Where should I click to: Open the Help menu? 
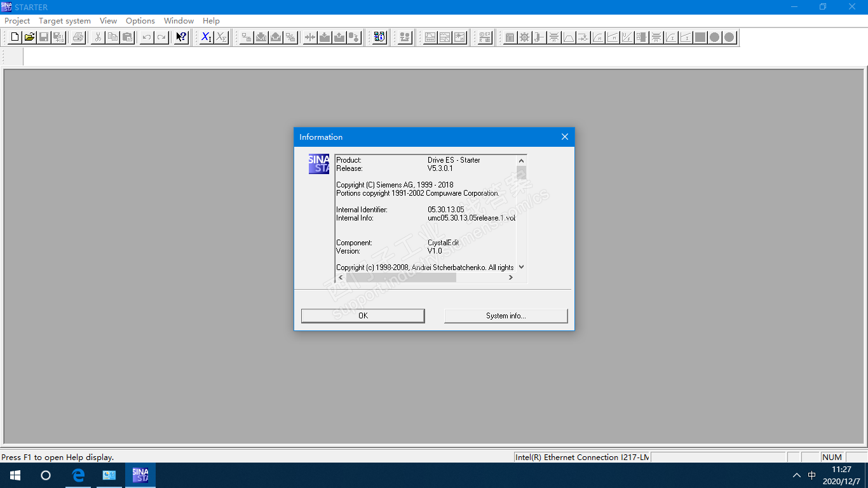point(212,21)
